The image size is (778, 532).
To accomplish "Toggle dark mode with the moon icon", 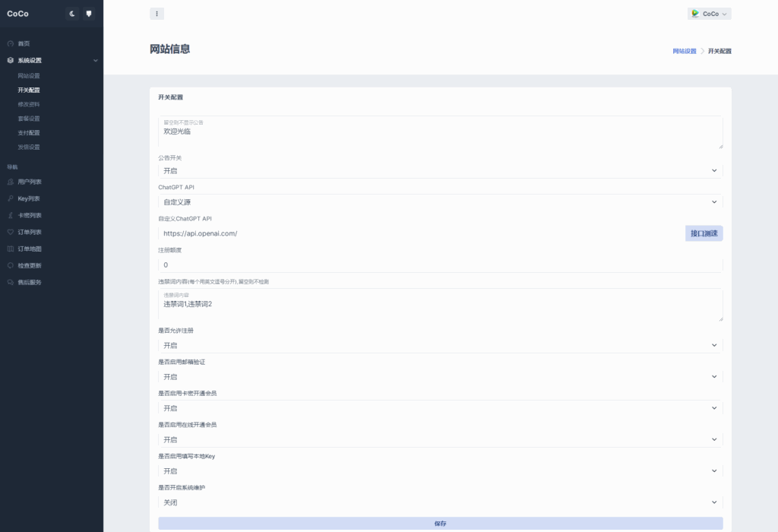I will (x=72, y=14).
